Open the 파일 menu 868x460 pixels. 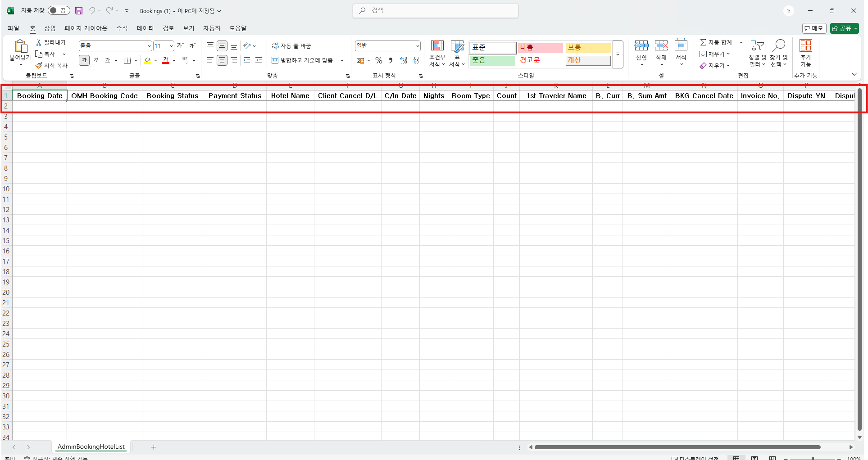(14, 28)
